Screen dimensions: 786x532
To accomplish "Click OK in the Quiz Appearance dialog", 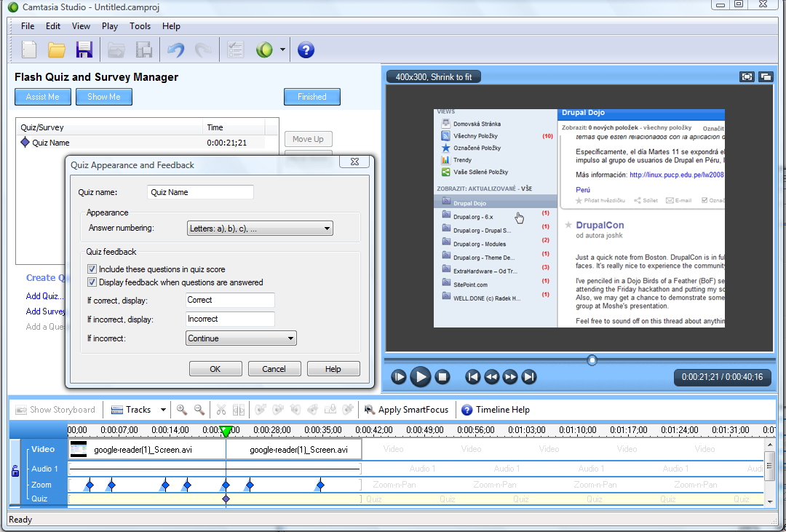I will (215, 369).
